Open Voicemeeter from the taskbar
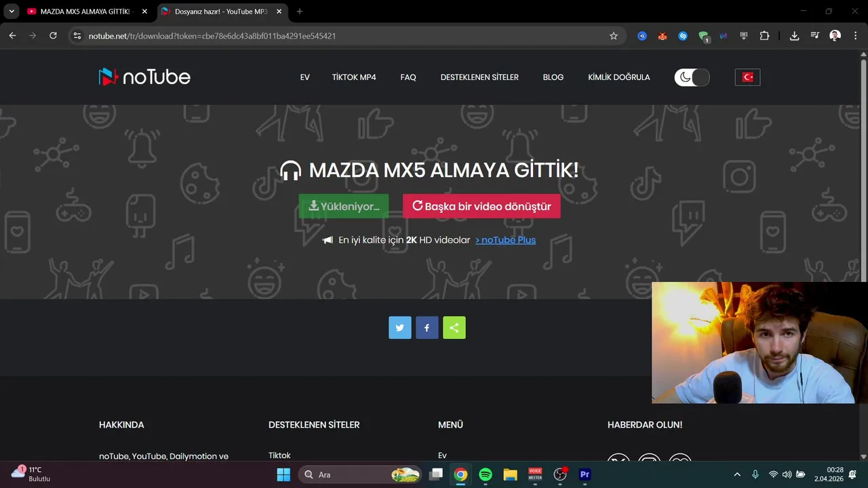This screenshot has height=488, width=868. (x=535, y=474)
